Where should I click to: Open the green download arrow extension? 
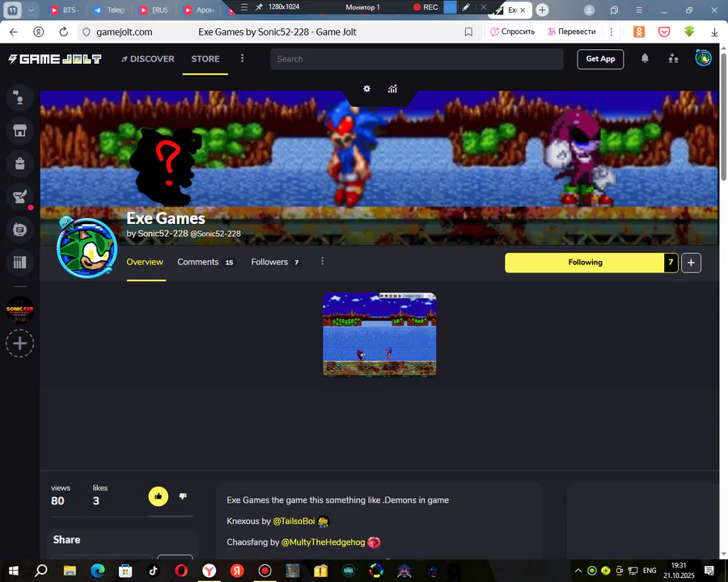[x=689, y=32]
